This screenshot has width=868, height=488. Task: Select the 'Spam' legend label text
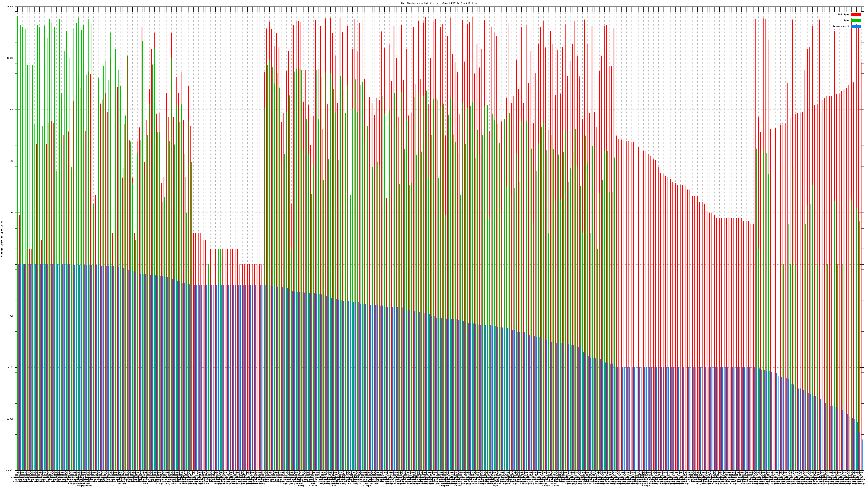[846, 21]
